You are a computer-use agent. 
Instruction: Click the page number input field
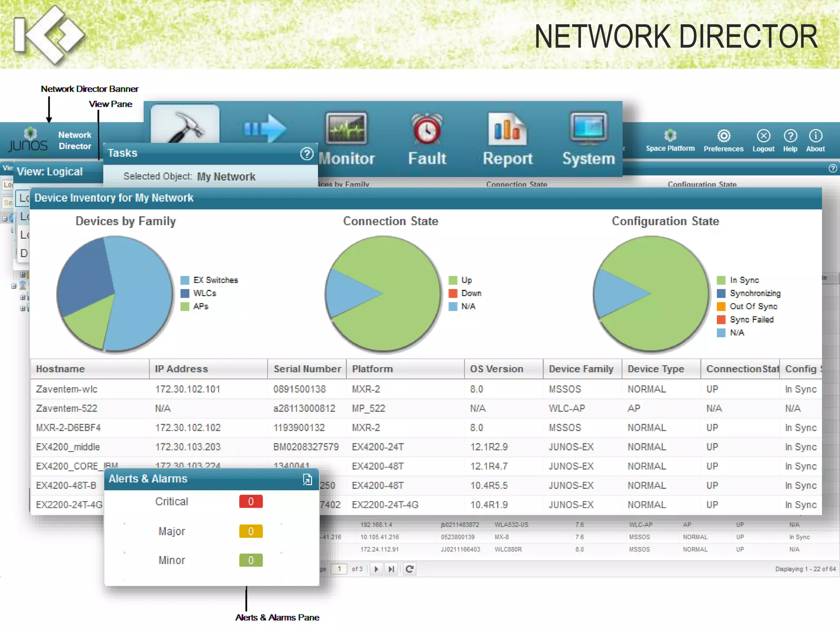[339, 569]
